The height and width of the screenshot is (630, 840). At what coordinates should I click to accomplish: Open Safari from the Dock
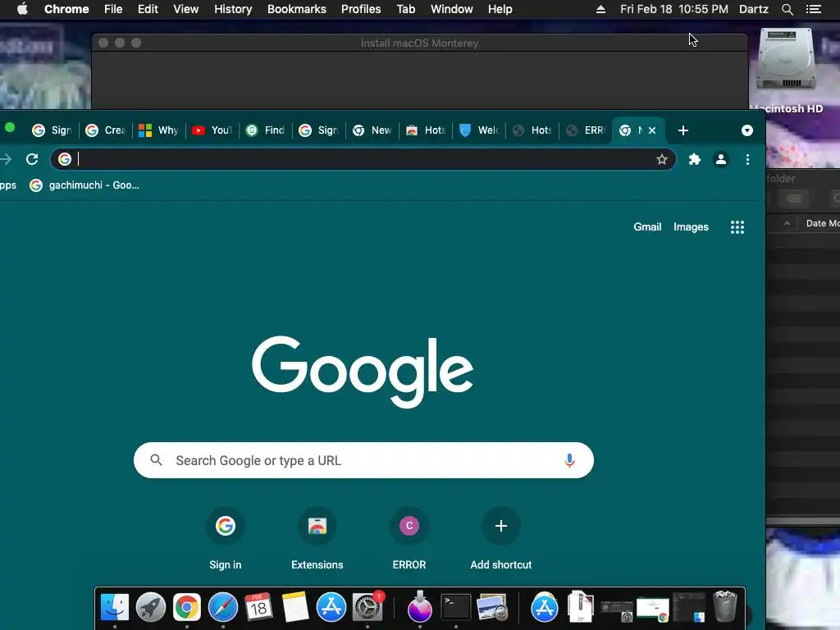click(223, 607)
